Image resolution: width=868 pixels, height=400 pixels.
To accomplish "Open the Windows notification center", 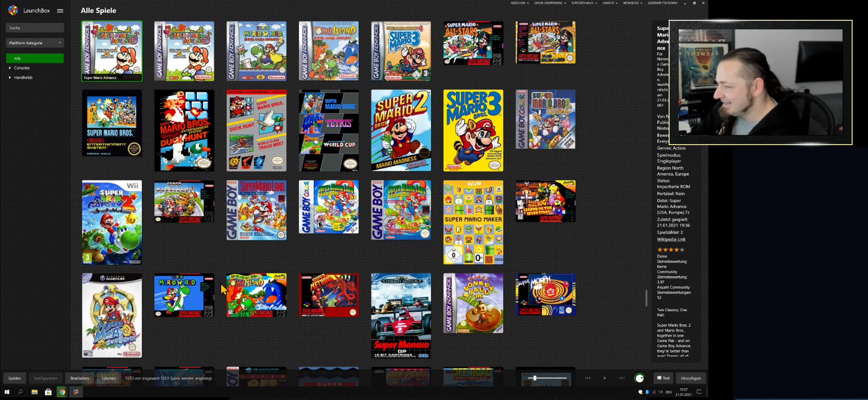I will click(699, 392).
